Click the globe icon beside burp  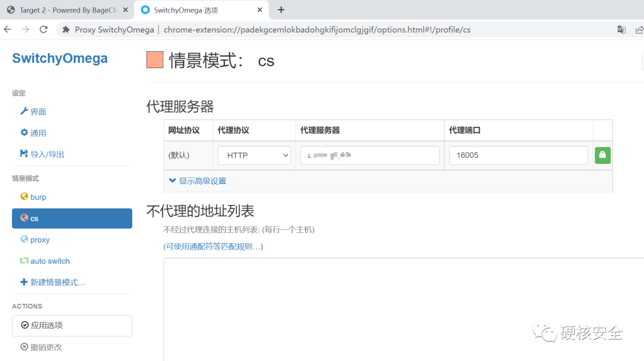coord(24,197)
